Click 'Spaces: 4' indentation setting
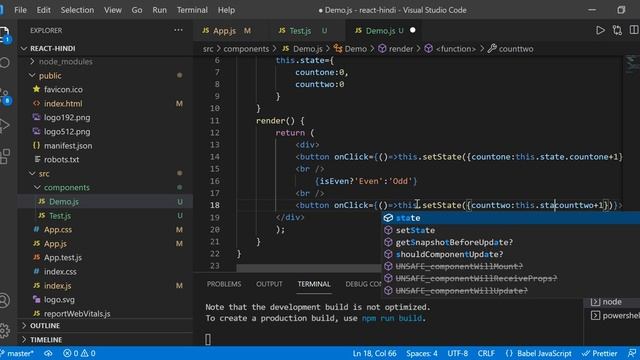Viewport: 640px width, 360px height. (422, 353)
